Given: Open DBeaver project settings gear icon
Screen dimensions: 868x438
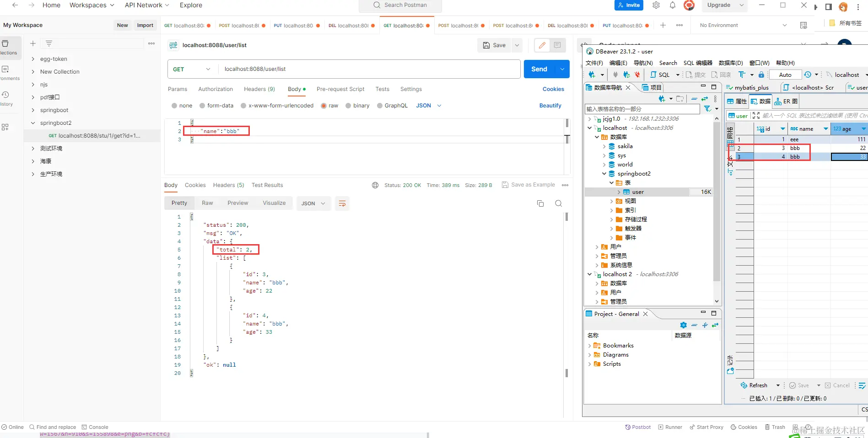Looking at the screenshot, I should click(684, 325).
